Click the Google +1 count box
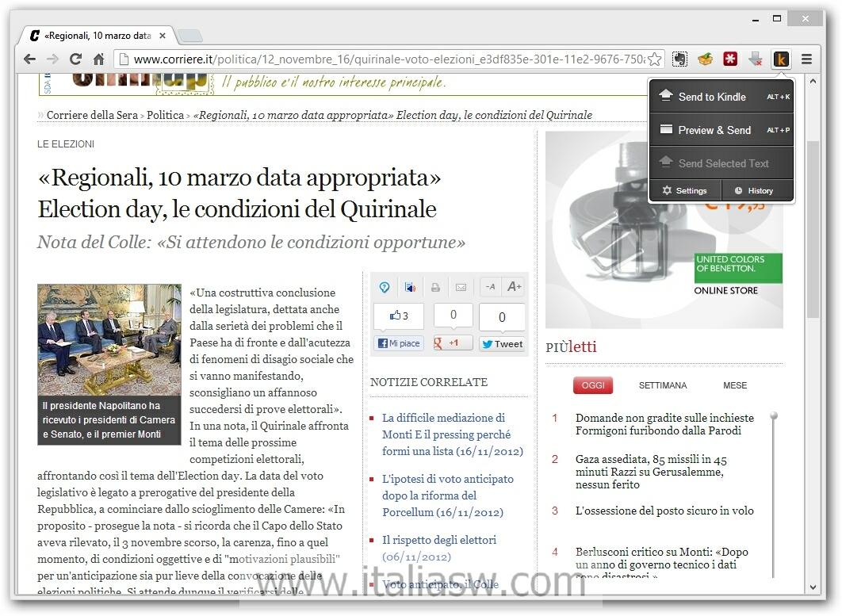This screenshot has width=842, height=616. pos(454,315)
